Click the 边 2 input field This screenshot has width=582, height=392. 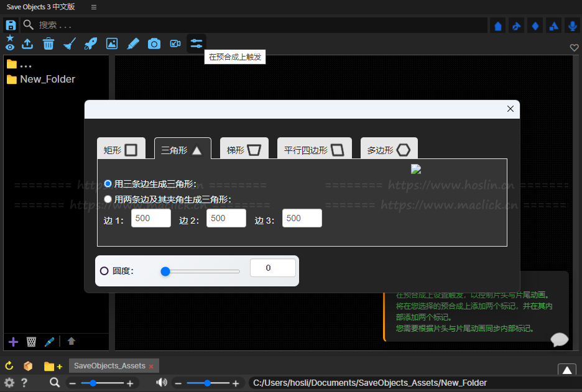[226, 218]
